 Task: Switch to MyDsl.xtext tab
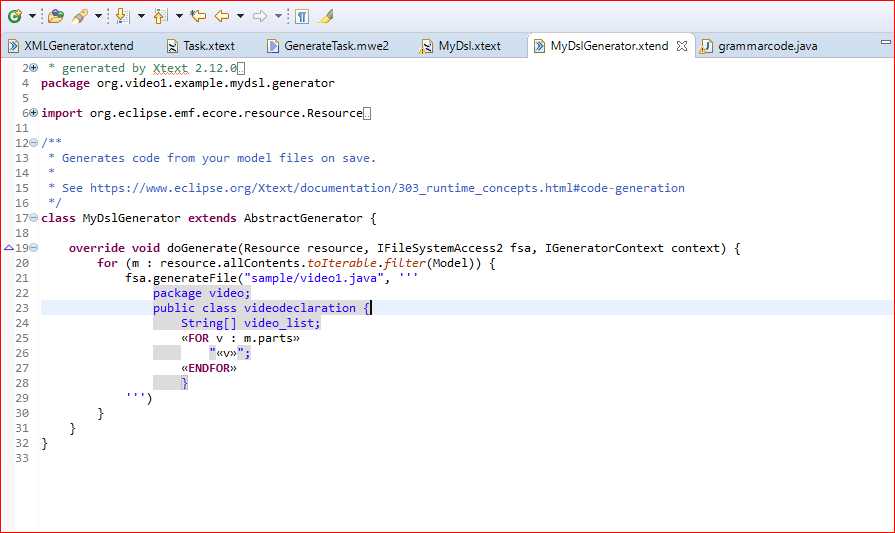click(x=469, y=46)
